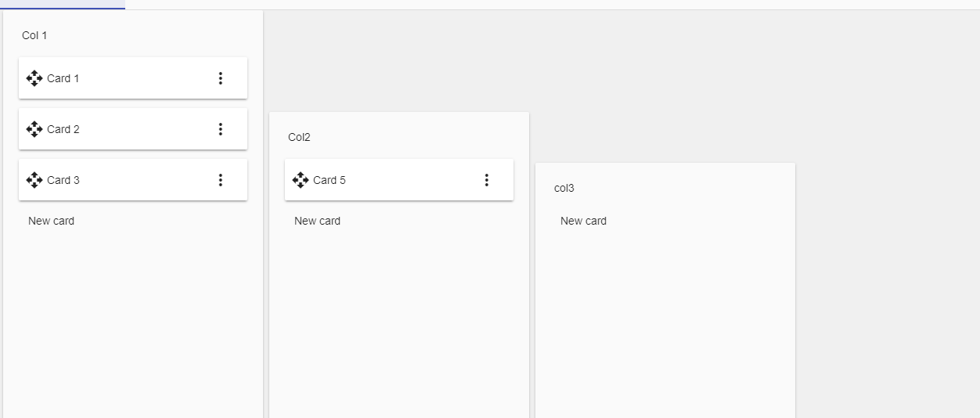Create a New card in col3

coord(584,221)
